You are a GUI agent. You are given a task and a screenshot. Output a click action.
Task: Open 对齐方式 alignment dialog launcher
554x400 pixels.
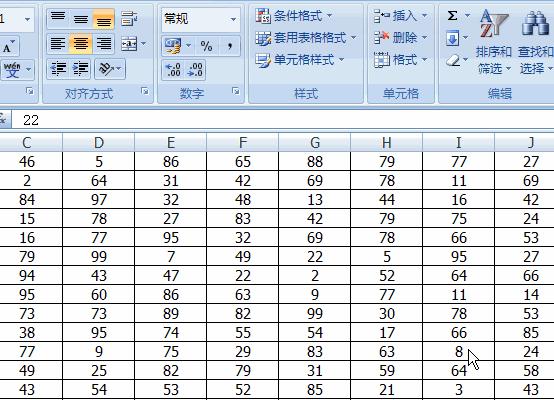pos(145,92)
